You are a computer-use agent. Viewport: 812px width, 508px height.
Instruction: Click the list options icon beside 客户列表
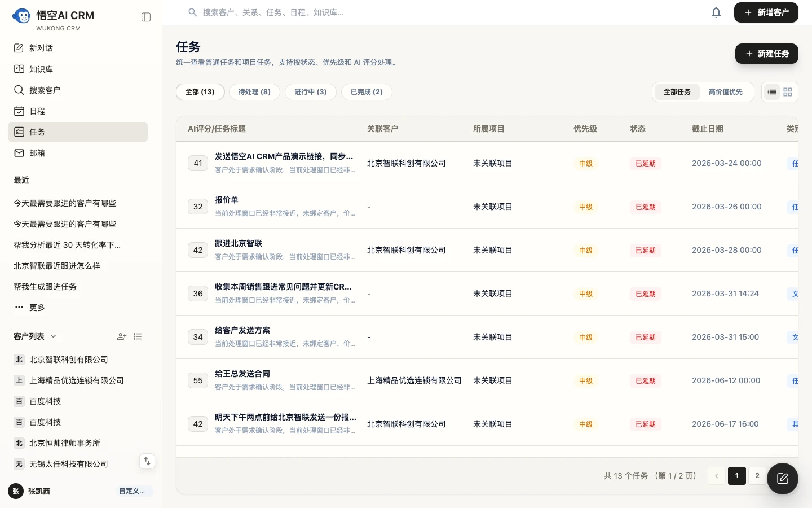tap(138, 336)
